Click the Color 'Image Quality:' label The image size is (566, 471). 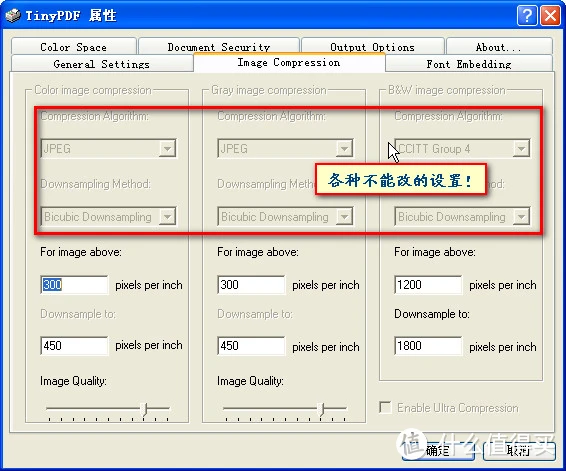[x=73, y=381]
